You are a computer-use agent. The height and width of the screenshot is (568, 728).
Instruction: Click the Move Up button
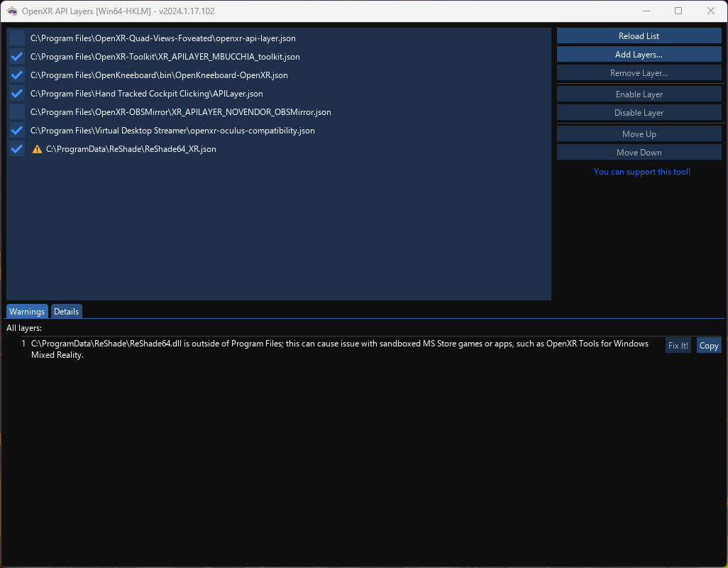pyautogui.click(x=639, y=133)
